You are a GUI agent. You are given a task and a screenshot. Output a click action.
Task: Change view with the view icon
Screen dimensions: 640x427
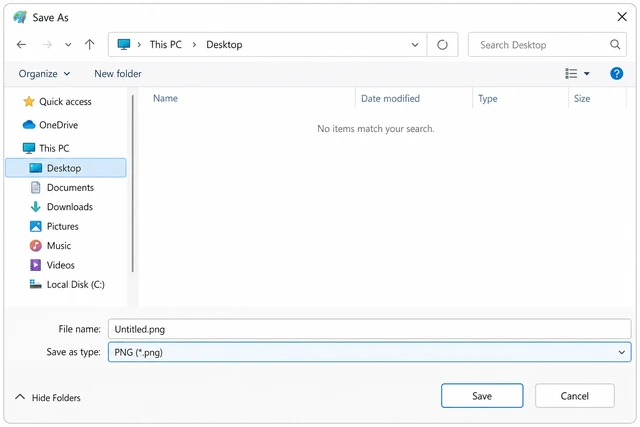(x=571, y=73)
